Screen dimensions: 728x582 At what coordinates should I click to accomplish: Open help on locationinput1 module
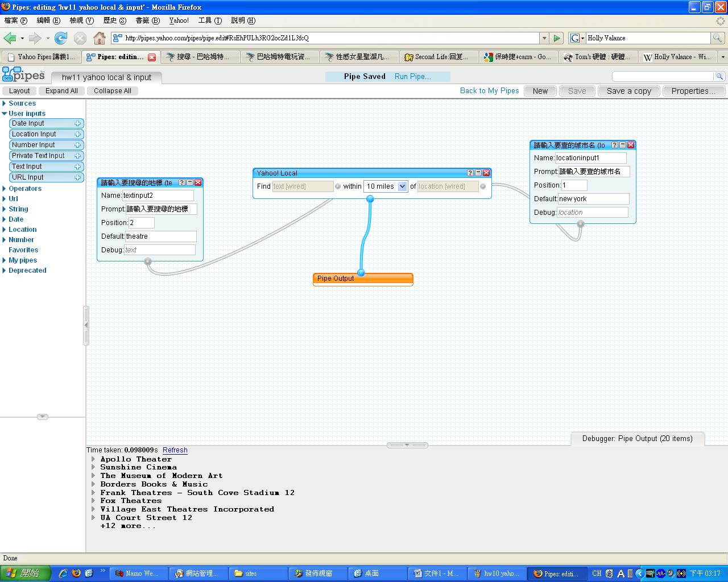pyautogui.click(x=615, y=145)
